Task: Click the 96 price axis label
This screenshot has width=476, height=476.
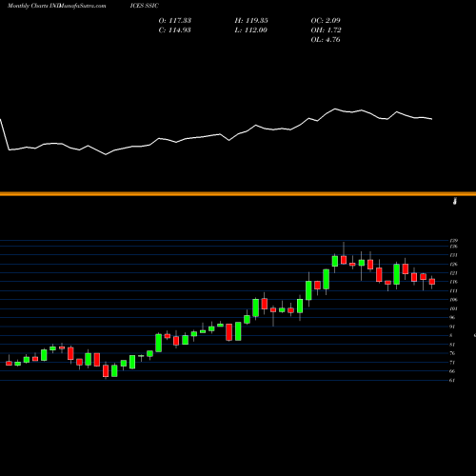Action: pos(452,317)
